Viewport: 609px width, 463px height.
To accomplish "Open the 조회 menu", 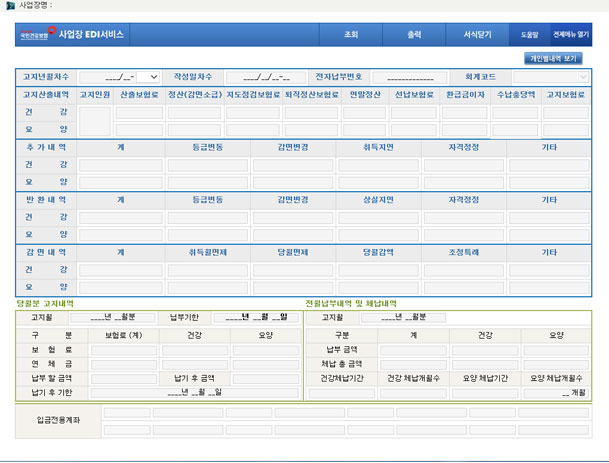I will pos(351,35).
